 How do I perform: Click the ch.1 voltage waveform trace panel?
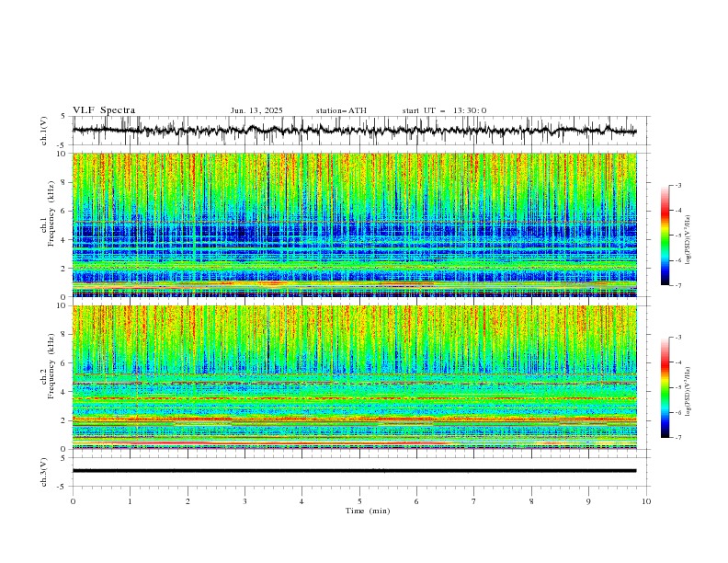coord(361,131)
